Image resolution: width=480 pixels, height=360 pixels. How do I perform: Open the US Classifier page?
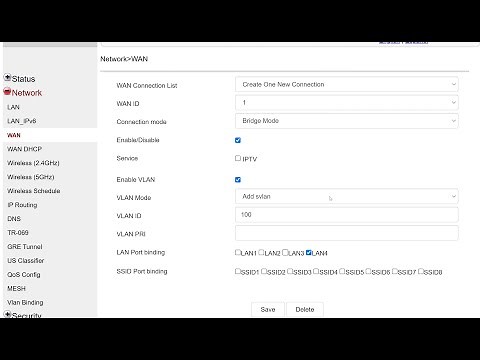(26, 261)
